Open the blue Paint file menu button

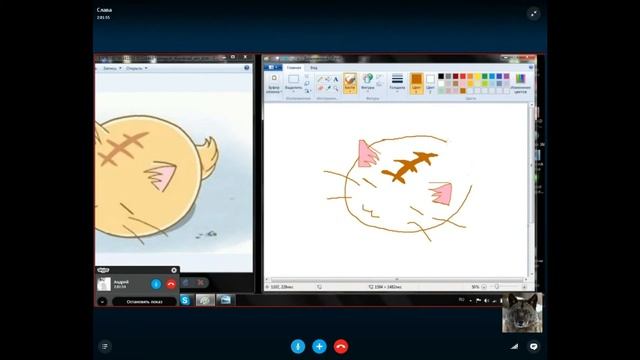tap(273, 67)
